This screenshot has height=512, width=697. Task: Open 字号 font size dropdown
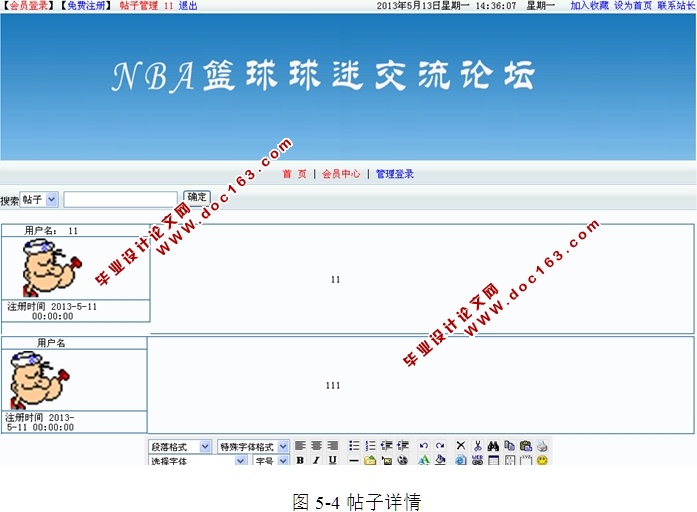pyautogui.click(x=271, y=460)
